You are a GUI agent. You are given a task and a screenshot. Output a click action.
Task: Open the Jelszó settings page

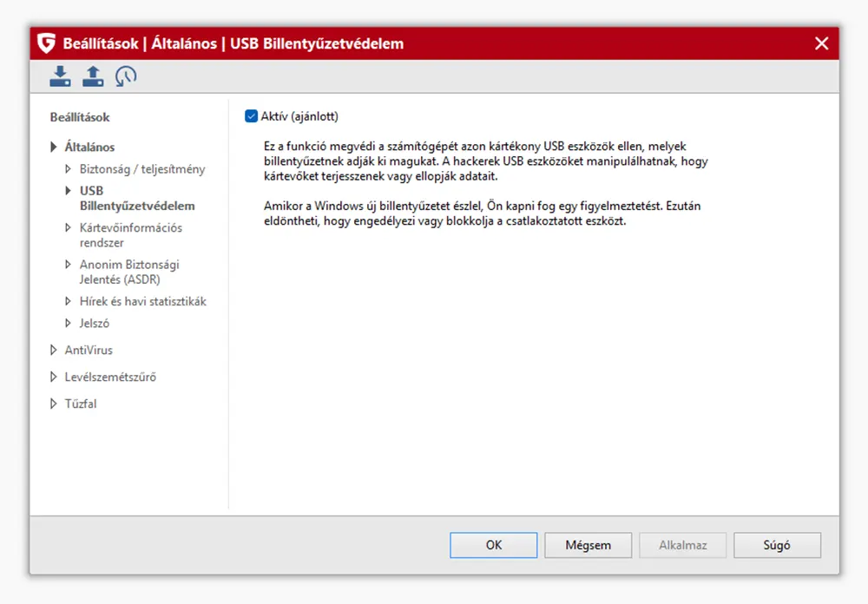[95, 324]
